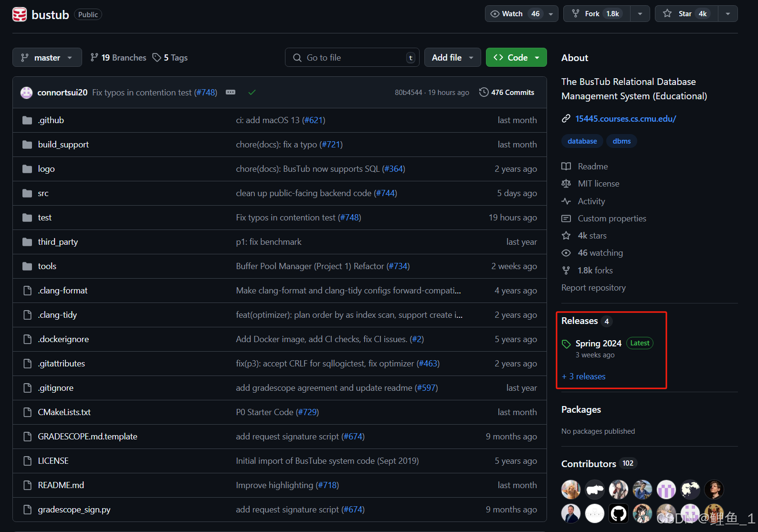Click the 46 watching link
758x532 pixels.
coord(600,253)
